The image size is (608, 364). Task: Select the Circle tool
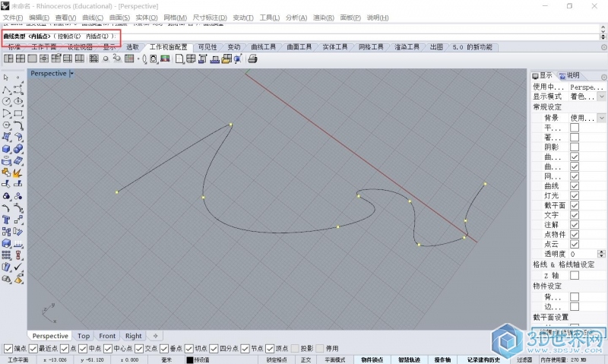coord(6,102)
